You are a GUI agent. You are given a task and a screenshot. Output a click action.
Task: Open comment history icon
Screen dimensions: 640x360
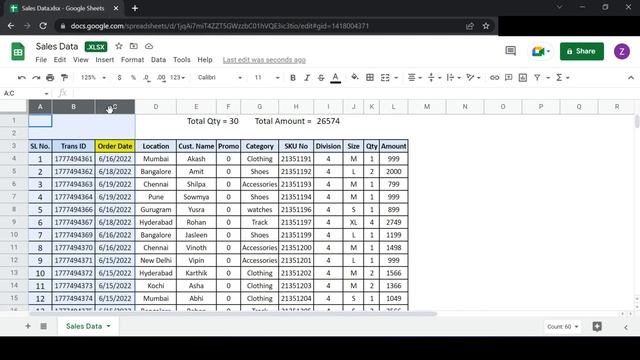[x=511, y=51]
